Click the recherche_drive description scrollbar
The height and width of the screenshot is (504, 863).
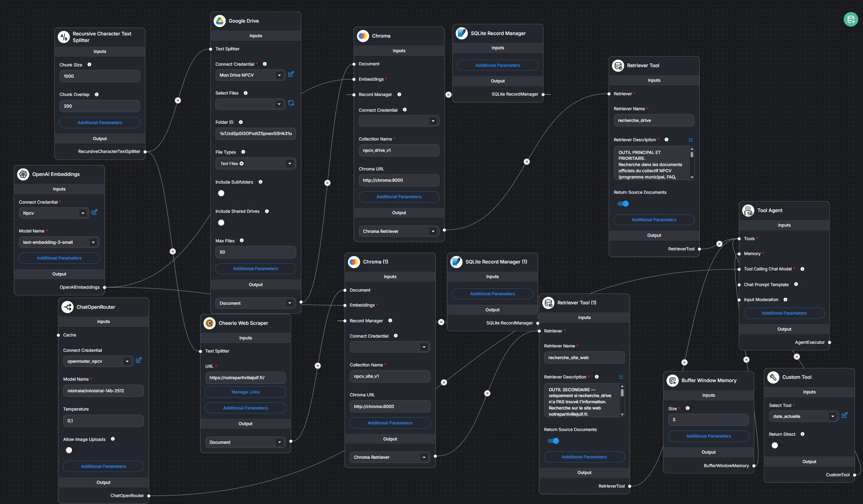click(692, 155)
